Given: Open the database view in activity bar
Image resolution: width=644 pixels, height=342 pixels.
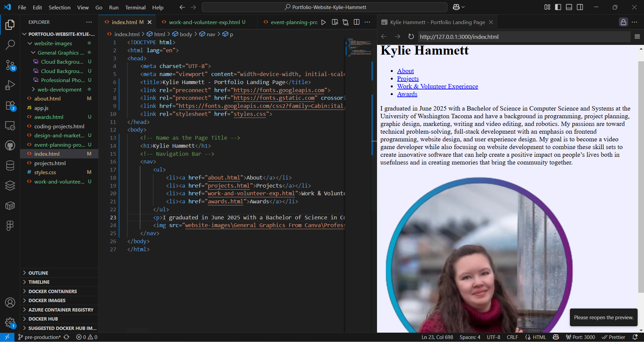Looking at the screenshot, I should click(10, 165).
